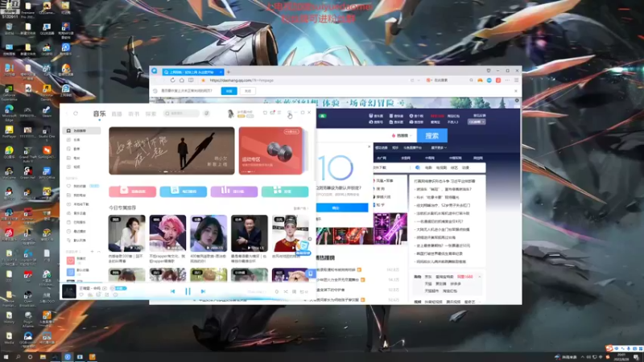Click the refresh icon in music player header

pyautogui.click(x=76, y=113)
